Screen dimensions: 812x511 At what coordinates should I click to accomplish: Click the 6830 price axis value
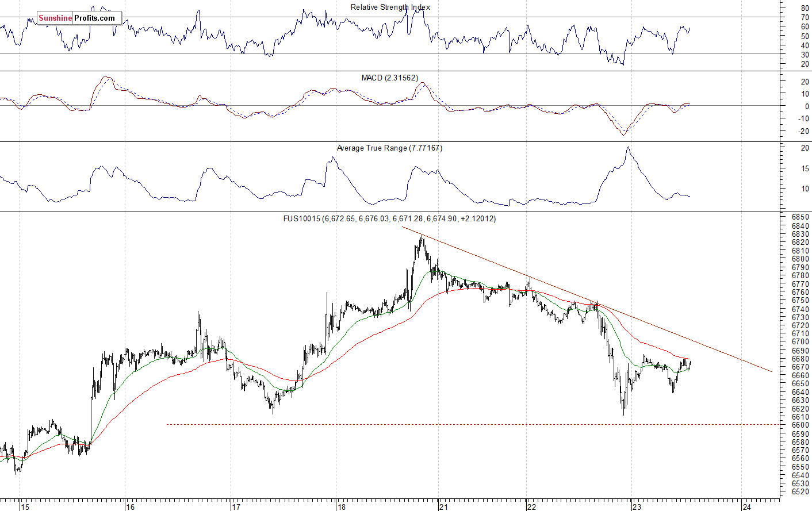pyautogui.click(x=800, y=234)
